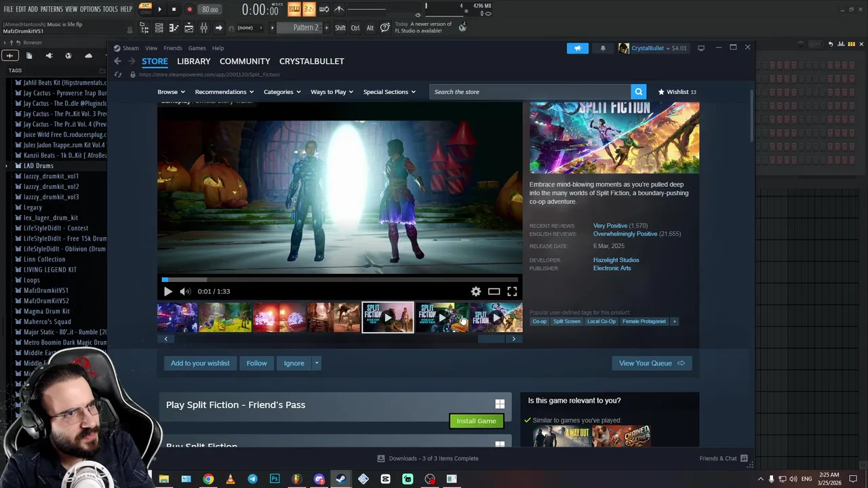Click FL Studio browser files icon
This screenshot has width=868, height=488.
click(29, 56)
